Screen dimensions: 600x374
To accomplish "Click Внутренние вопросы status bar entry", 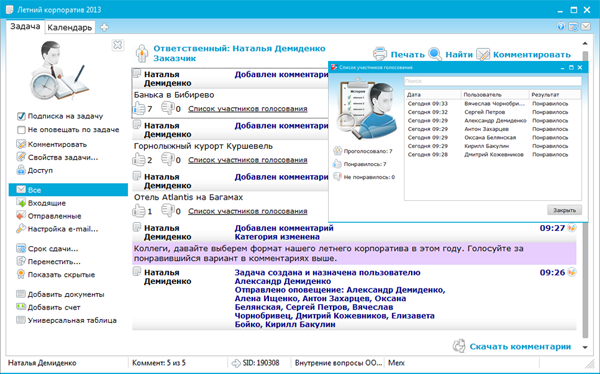I will point(338,363).
